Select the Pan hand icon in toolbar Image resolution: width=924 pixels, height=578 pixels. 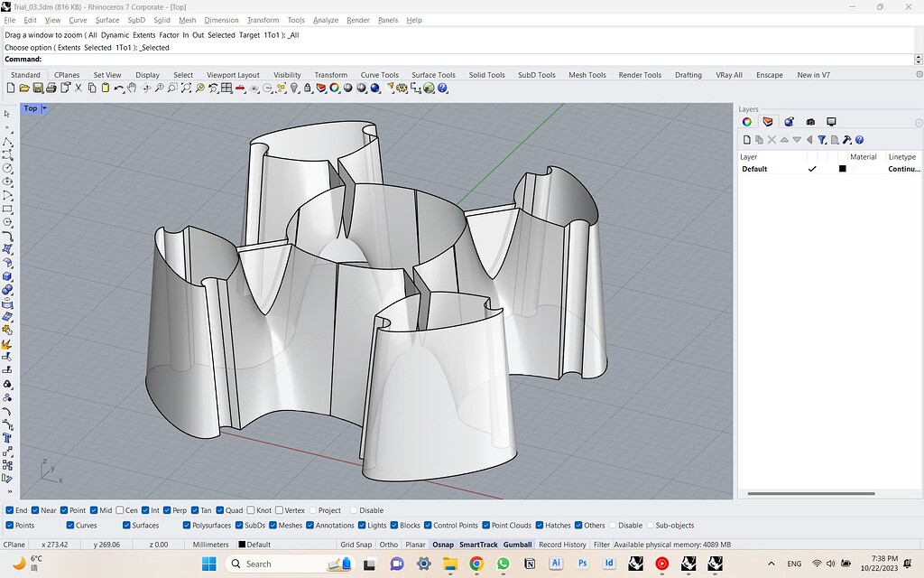pyautogui.click(x=130, y=88)
